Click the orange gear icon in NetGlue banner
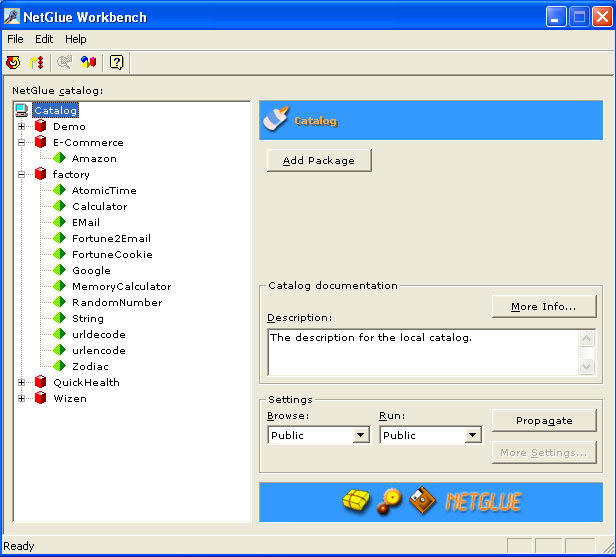This screenshot has height=557, width=616. tap(389, 501)
